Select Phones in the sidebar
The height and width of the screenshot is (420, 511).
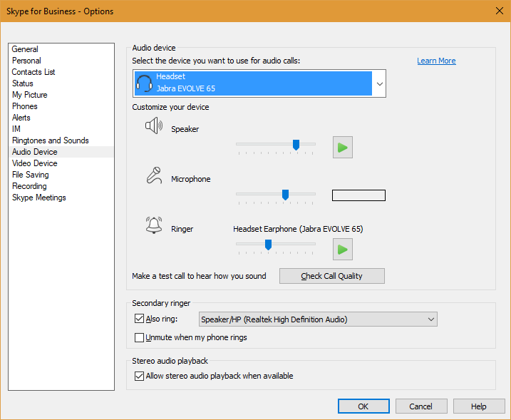(61, 106)
